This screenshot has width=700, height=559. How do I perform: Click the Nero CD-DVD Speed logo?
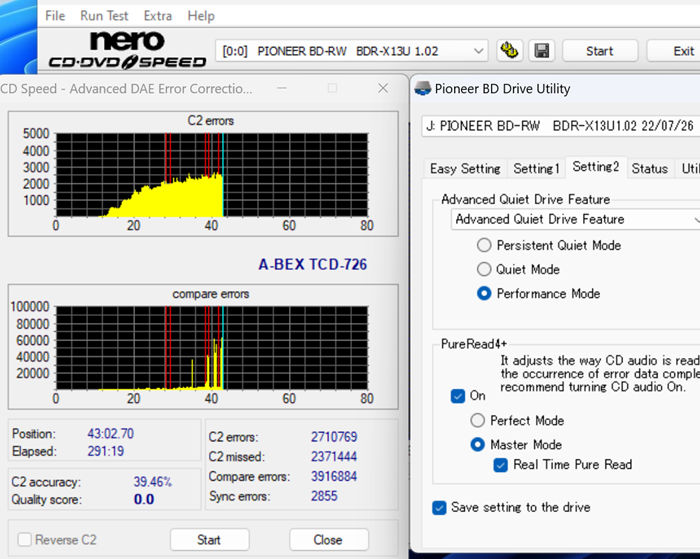(x=127, y=50)
